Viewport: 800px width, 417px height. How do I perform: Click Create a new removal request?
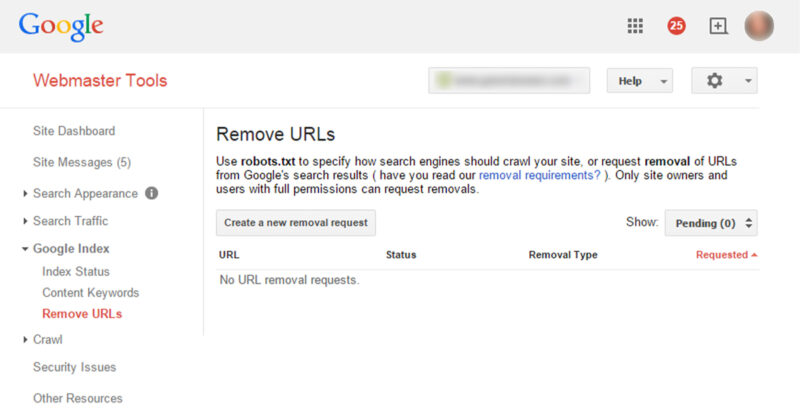click(296, 223)
